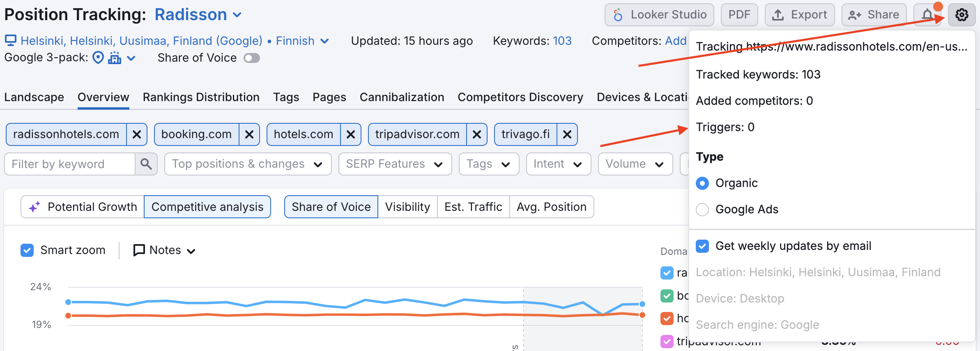This screenshot has width=980, height=351.
Task: Toggle the Share of Voice switch
Action: click(x=252, y=58)
